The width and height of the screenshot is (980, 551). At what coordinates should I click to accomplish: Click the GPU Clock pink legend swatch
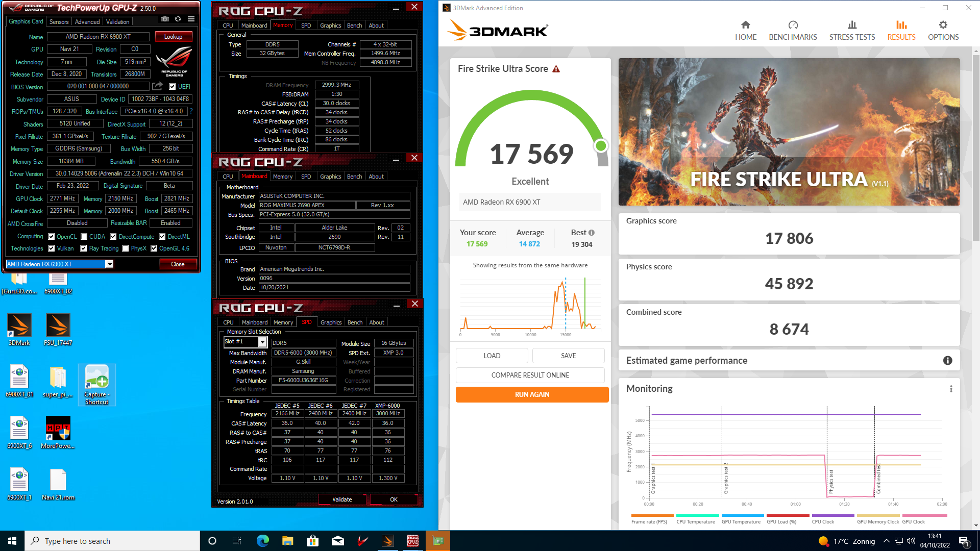924,516
